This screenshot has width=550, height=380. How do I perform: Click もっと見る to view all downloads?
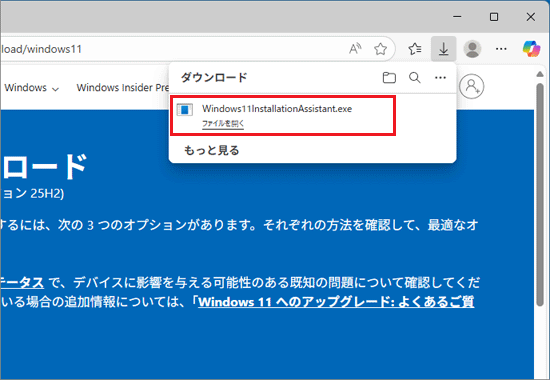[x=212, y=150]
